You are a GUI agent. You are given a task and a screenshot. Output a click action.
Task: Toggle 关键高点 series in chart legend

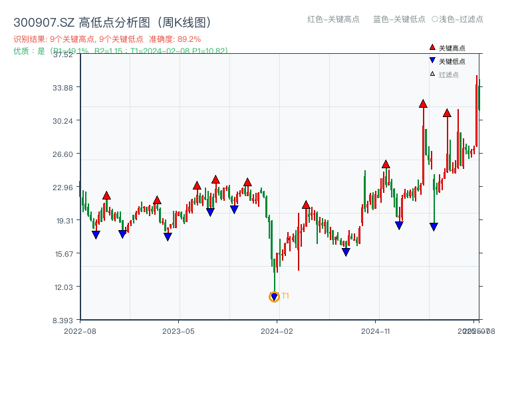click(447, 48)
